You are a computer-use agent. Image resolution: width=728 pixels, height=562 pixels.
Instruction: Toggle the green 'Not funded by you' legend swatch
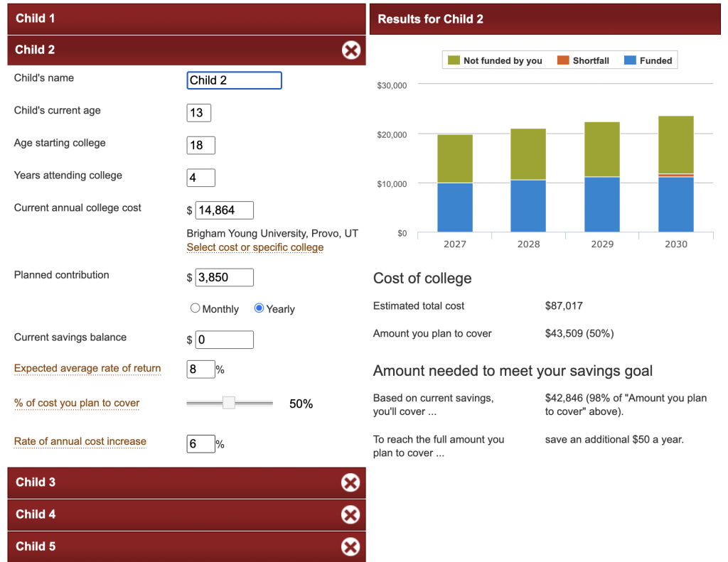point(454,60)
